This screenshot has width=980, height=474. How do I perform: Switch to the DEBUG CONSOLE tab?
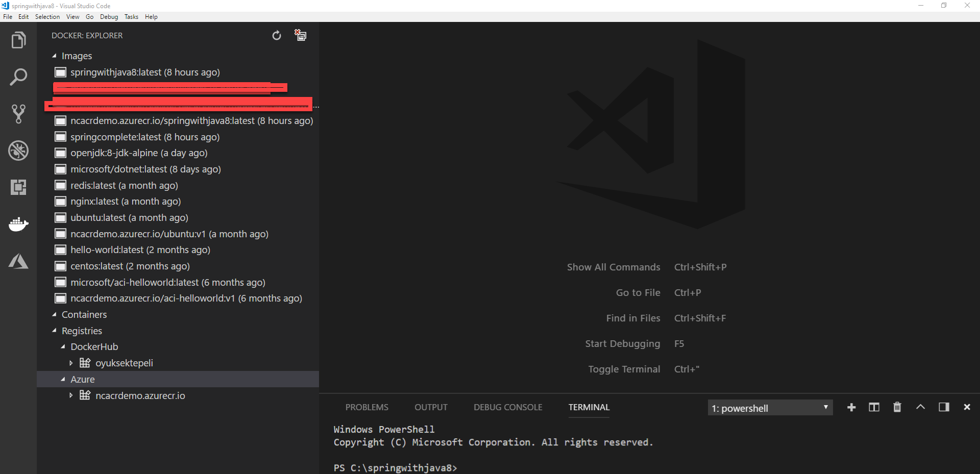[x=508, y=407]
